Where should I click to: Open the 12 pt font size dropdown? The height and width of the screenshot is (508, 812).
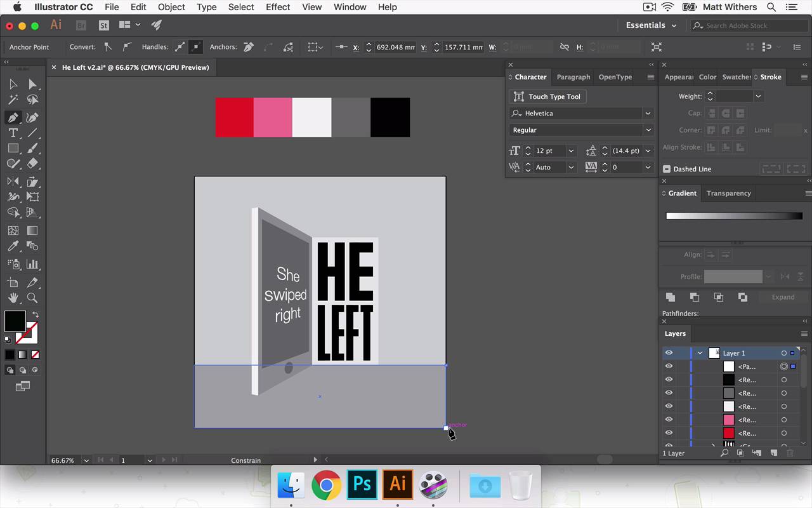571,150
